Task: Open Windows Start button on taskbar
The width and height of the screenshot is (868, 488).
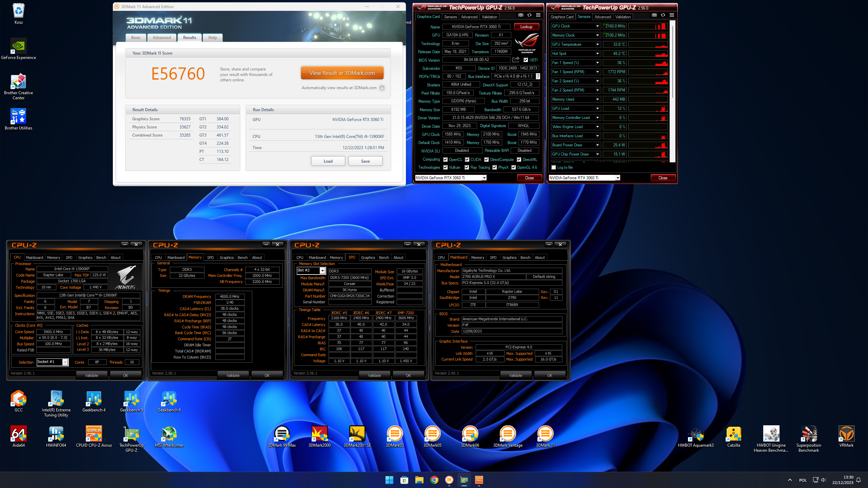Action: pyautogui.click(x=389, y=480)
